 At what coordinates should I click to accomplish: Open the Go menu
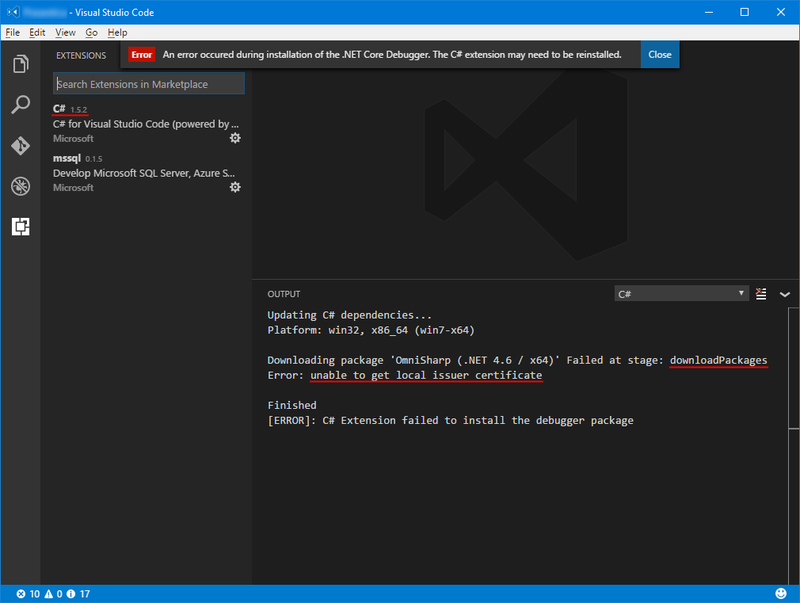click(x=92, y=32)
